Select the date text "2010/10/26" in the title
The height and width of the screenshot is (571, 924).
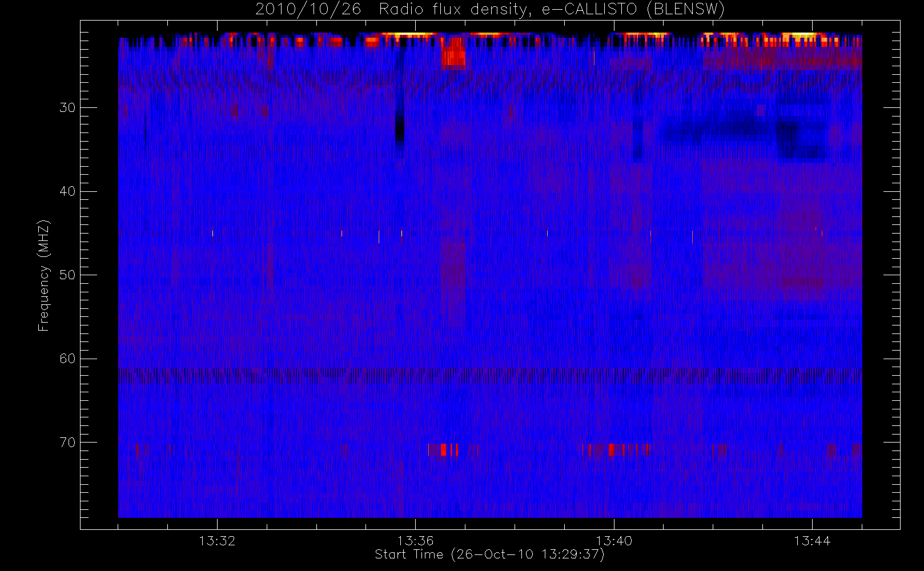[x=308, y=10]
